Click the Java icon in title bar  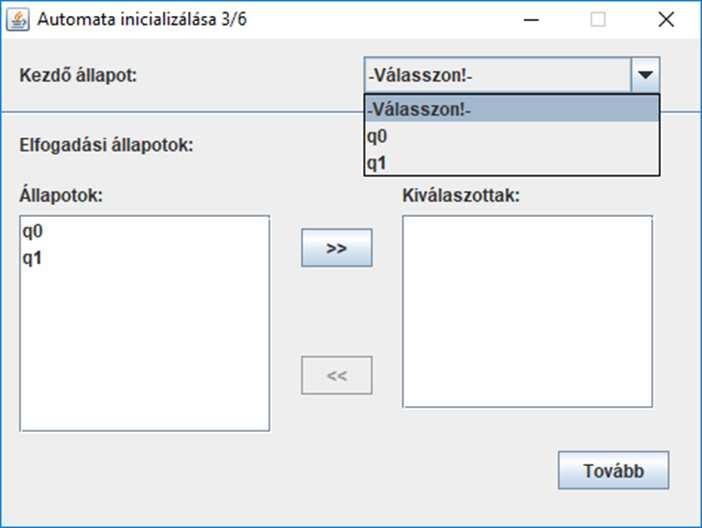tap(17, 20)
